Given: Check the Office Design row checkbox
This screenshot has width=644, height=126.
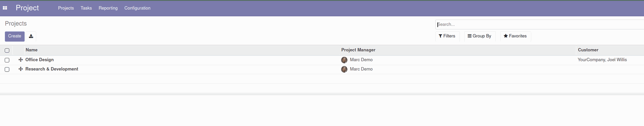Looking at the screenshot, I should pos(7,60).
